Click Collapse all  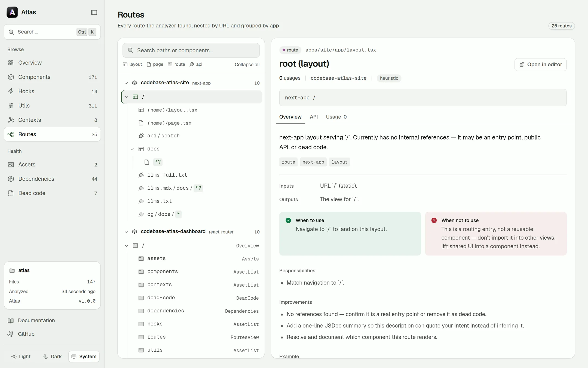point(247,65)
